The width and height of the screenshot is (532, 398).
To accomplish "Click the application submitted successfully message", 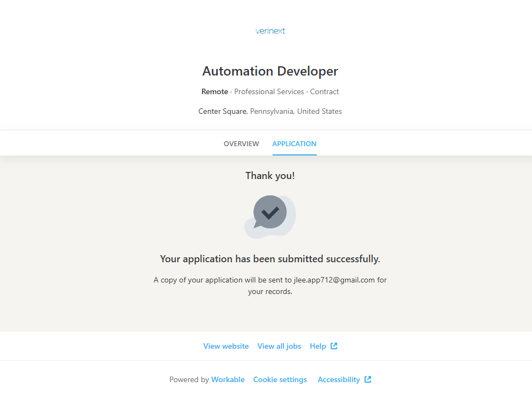I will (x=270, y=259).
